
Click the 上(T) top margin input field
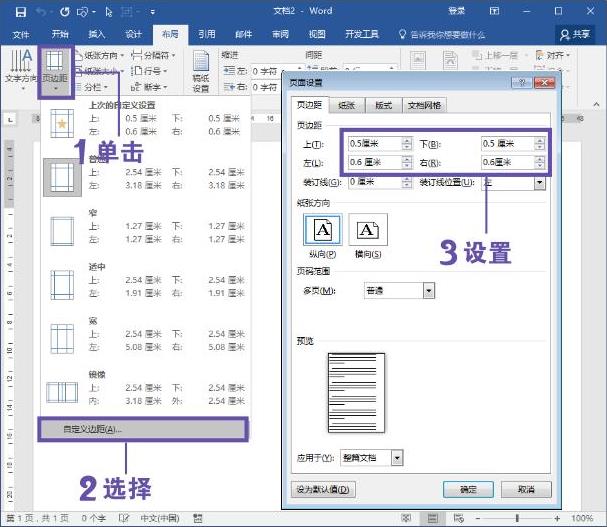[375, 144]
